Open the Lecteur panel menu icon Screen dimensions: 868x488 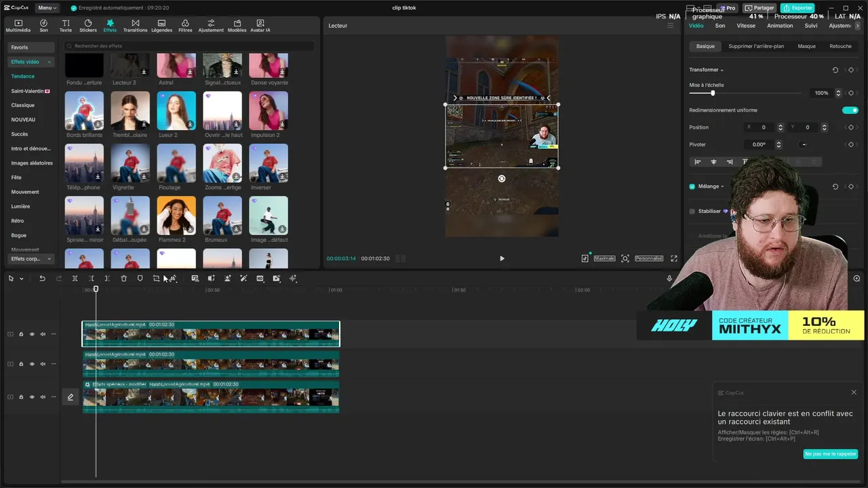671,26
